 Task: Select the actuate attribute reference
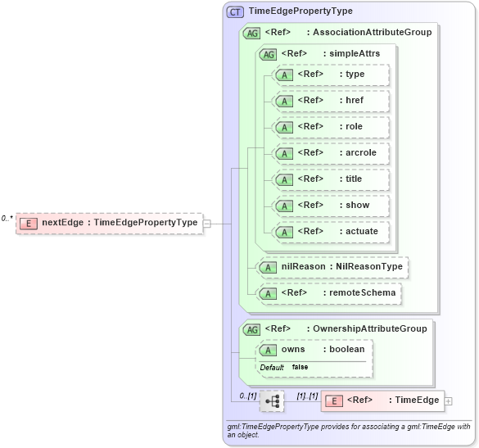click(338, 231)
